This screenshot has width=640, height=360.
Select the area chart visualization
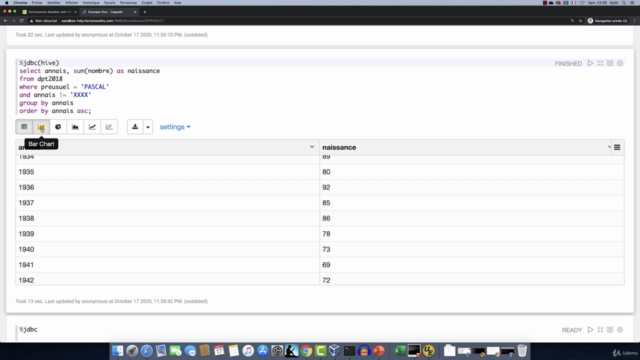point(75,127)
